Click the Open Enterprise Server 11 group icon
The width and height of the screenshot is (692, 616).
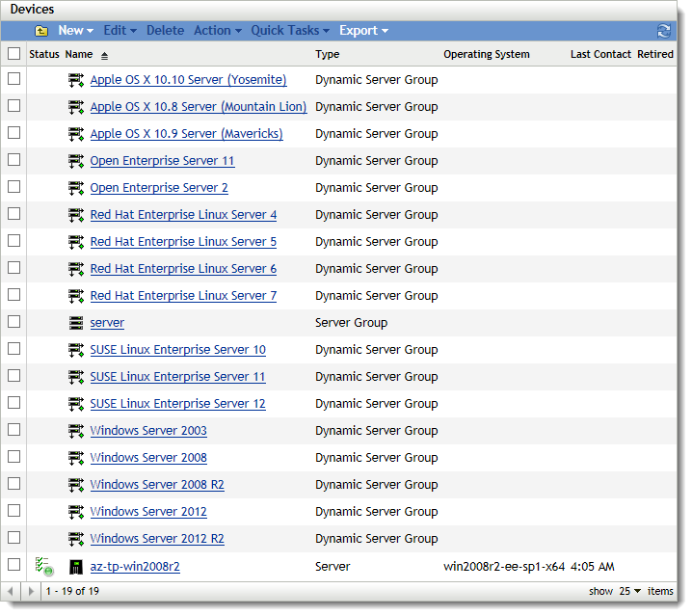[x=76, y=161]
